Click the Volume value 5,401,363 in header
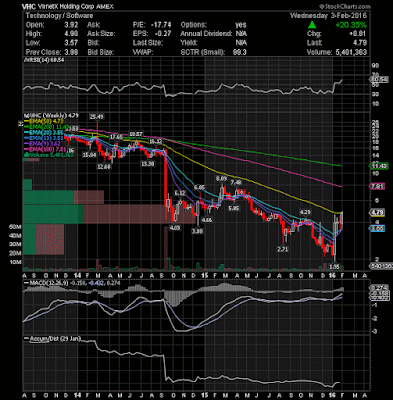 [350, 52]
